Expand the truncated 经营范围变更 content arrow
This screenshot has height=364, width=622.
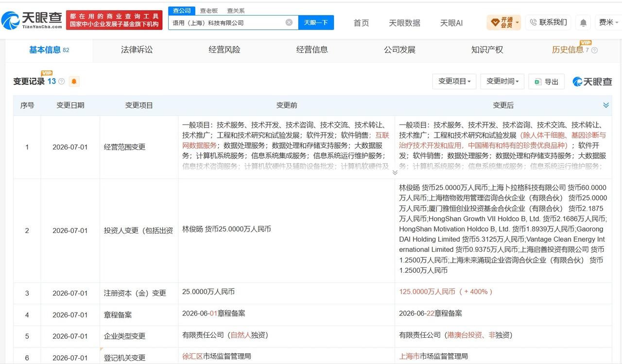[395, 172]
